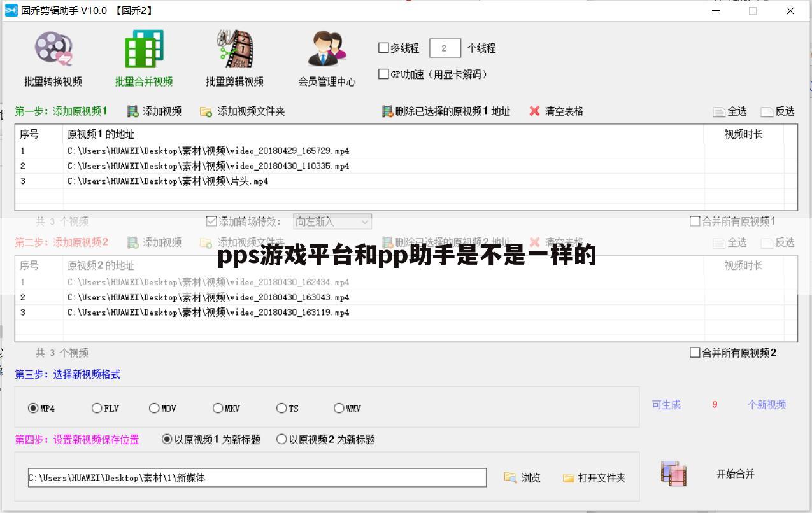This screenshot has width=812, height=513.
Task: Check 合并所有原视频1
Action: (x=695, y=221)
